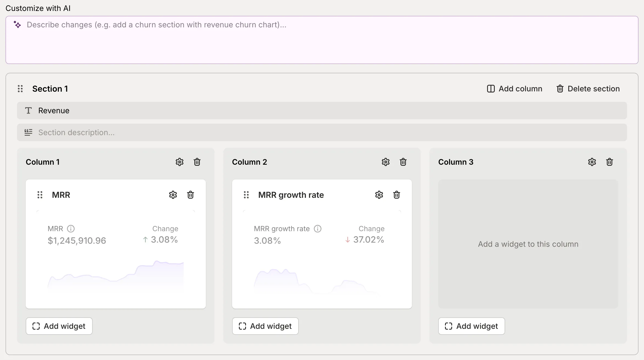
Task: Click the MRR widget drag handle
Action: coord(40,195)
